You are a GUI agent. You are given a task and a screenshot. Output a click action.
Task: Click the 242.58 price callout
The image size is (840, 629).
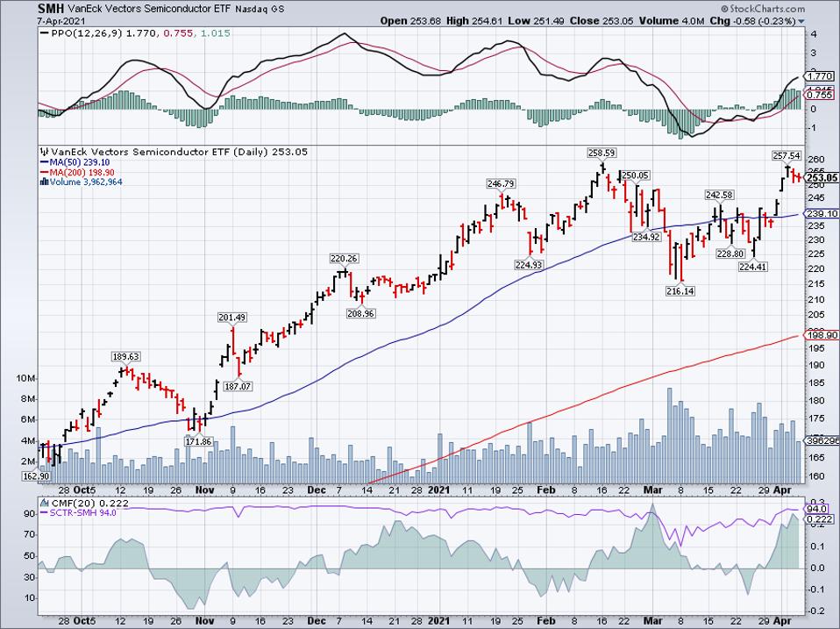[720, 195]
